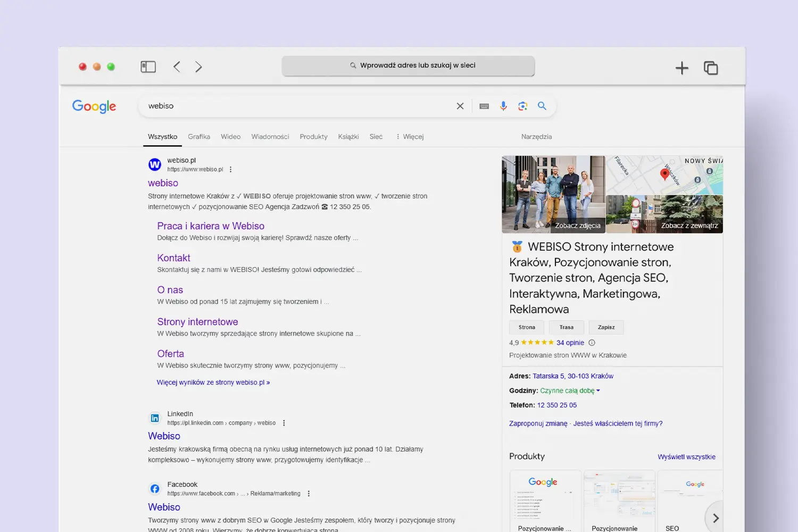Open Zobacz z zewnątrz street view
798x532 pixels.
click(x=664, y=214)
